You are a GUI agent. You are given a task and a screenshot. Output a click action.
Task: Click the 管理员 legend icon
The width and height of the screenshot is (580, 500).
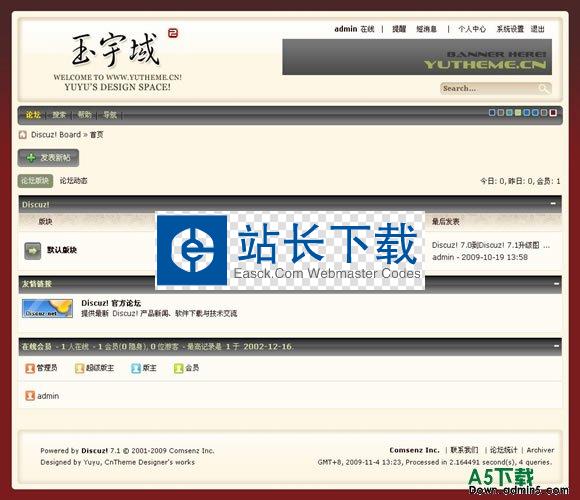pos(30,368)
